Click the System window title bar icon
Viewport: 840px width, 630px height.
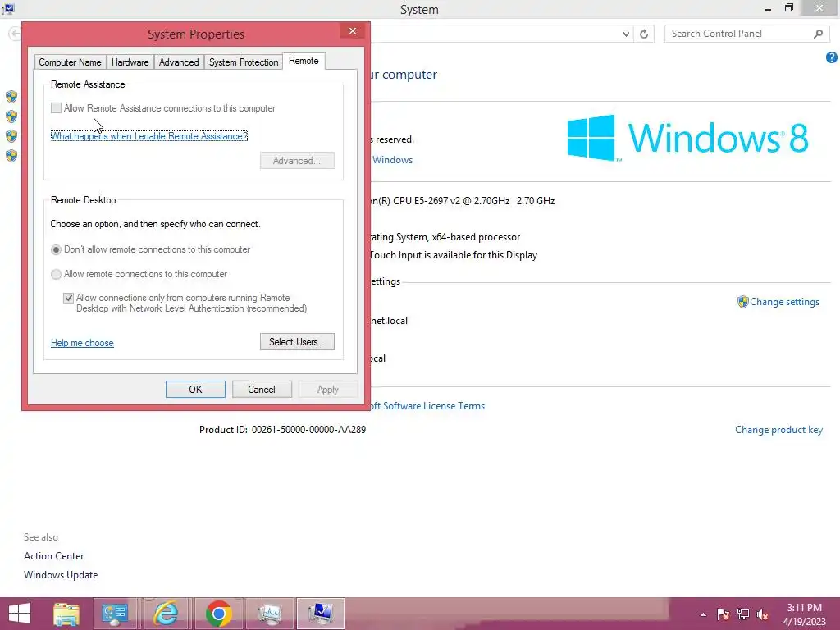(8, 8)
